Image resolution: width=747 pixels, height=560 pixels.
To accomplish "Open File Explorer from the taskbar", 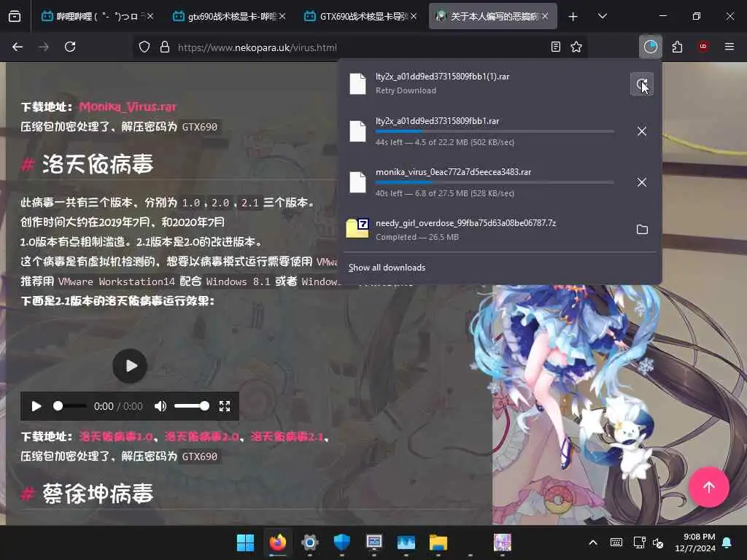I will tap(438, 542).
